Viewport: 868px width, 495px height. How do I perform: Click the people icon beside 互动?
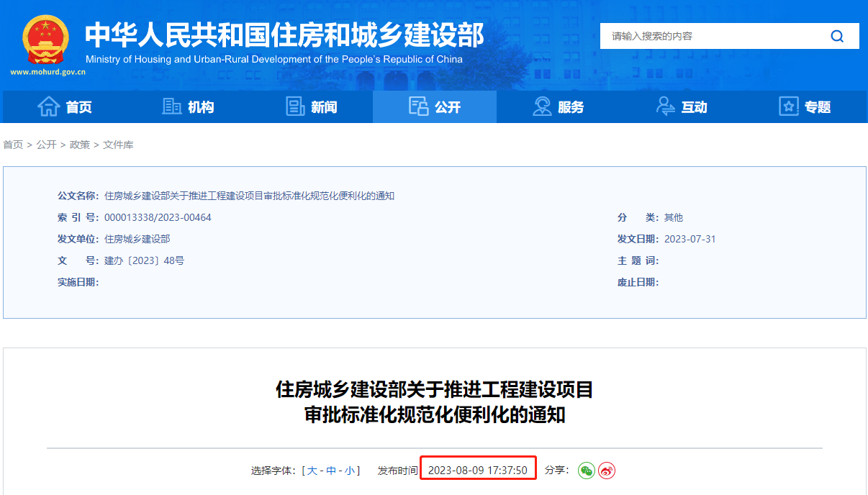666,106
